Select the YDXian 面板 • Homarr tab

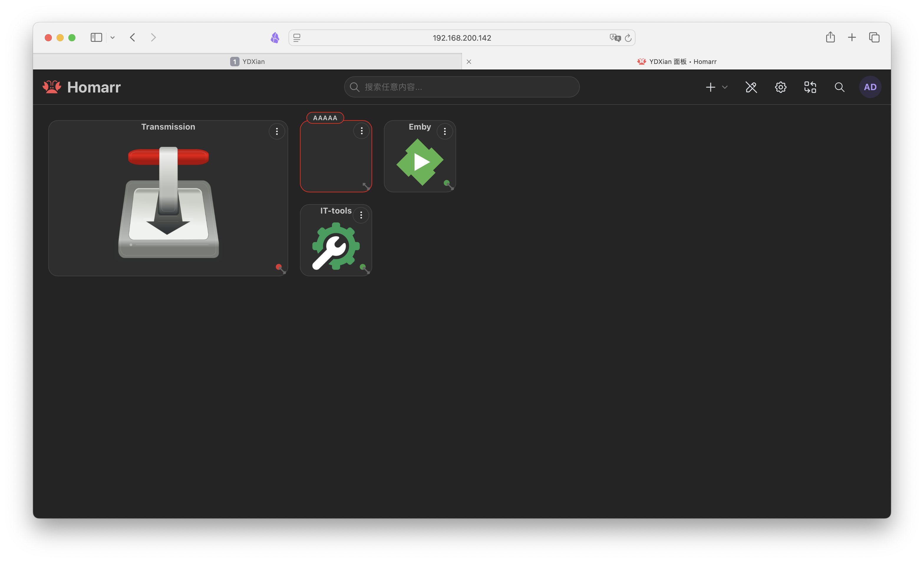pos(676,62)
